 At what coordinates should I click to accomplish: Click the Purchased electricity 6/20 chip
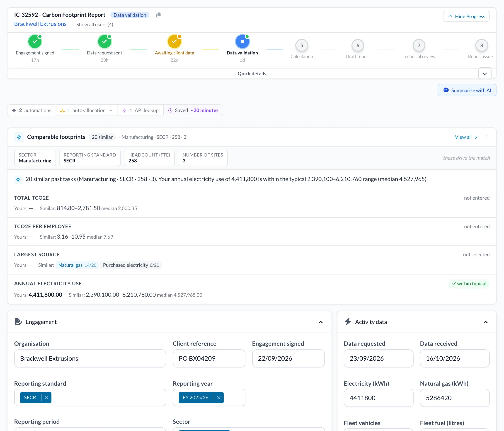131,265
